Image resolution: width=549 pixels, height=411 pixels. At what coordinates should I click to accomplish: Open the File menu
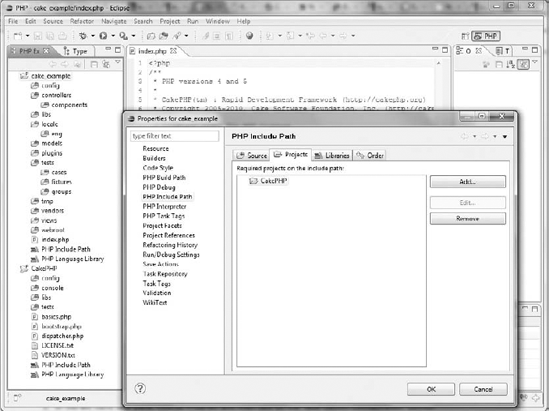coord(13,21)
